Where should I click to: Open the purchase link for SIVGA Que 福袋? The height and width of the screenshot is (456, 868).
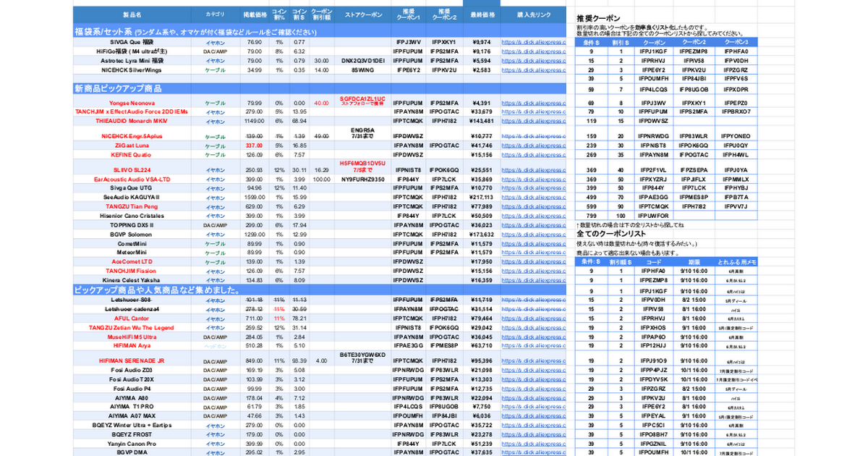coord(534,42)
